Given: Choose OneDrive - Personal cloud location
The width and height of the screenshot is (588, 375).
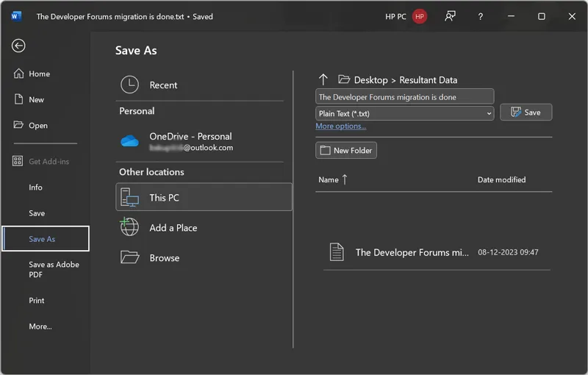Looking at the screenshot, I should (190, 141).
